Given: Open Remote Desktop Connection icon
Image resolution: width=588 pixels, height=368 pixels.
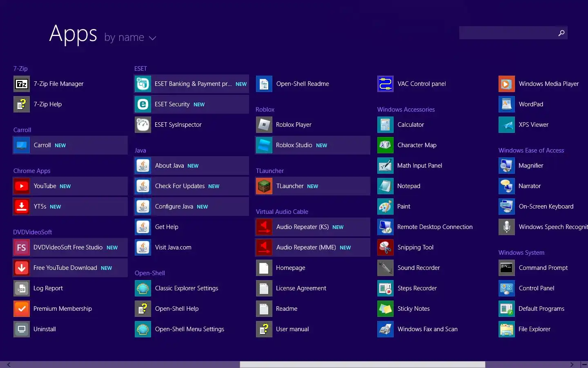Looking at the screenshot, I should tap(385, 227).
